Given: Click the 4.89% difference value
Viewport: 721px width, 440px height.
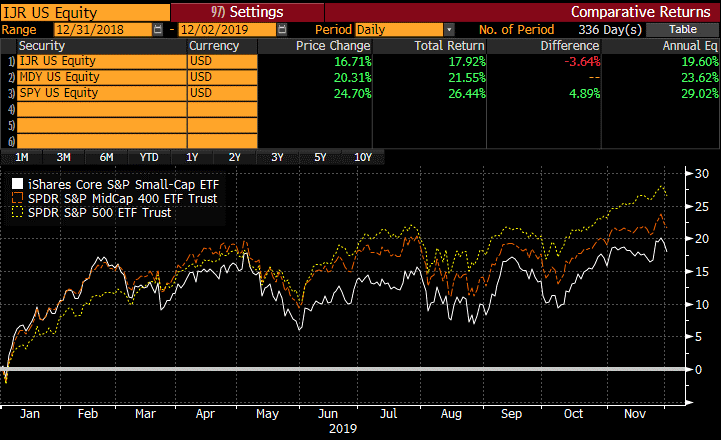Looking at the screenshot, I should click(x=584, y=94).
